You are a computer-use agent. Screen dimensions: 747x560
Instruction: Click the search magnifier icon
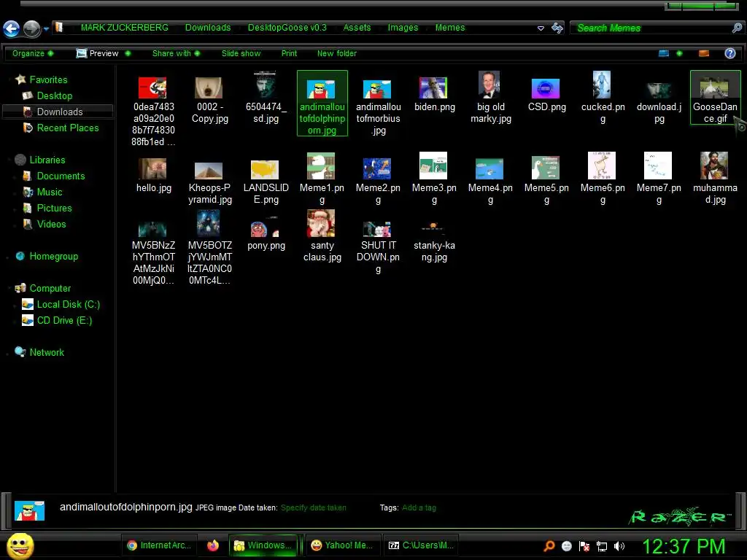[737, 28]
